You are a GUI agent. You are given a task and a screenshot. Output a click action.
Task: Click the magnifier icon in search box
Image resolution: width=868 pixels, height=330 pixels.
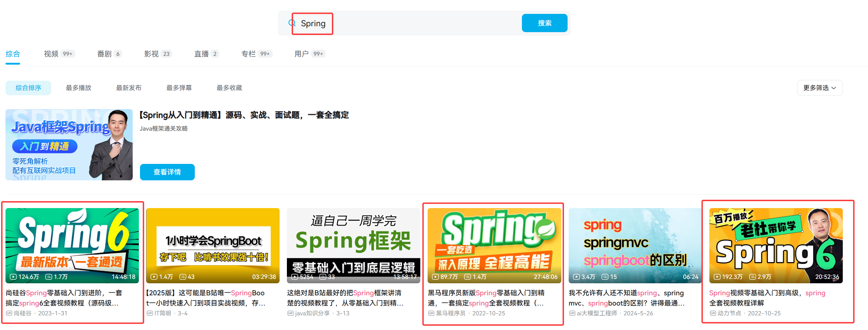click(292, 23)
